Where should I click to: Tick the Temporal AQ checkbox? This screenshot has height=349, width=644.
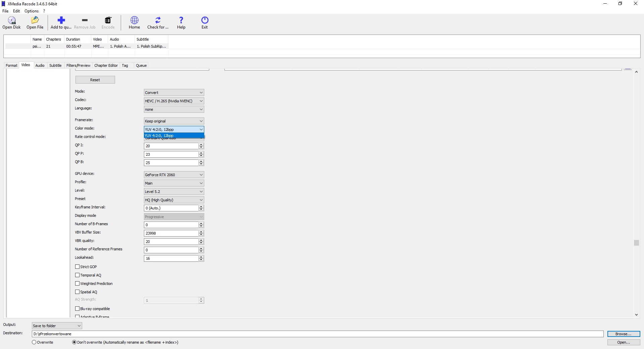pyautogui.click(x=77, y=275)
